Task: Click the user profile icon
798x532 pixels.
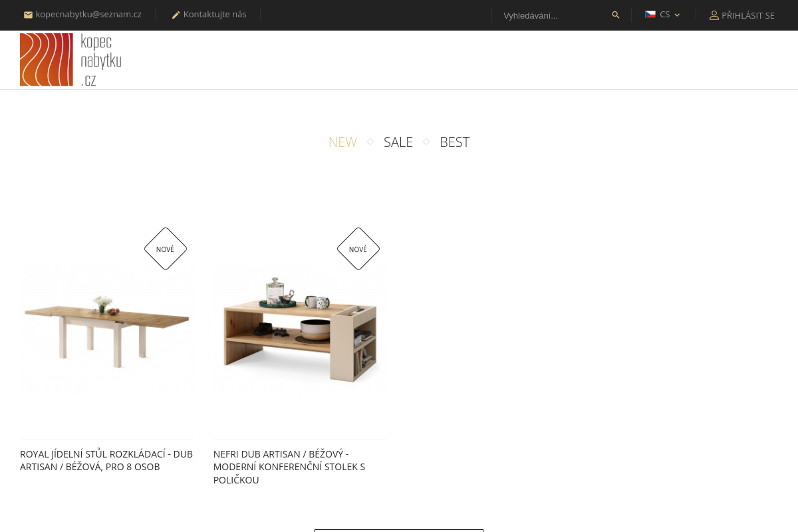Action: [714, 15]
